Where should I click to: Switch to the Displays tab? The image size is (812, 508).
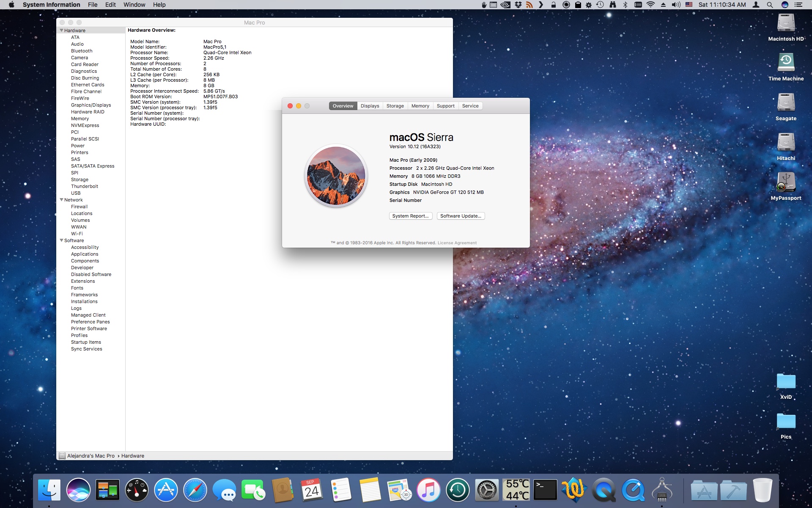tap(370, 106)
